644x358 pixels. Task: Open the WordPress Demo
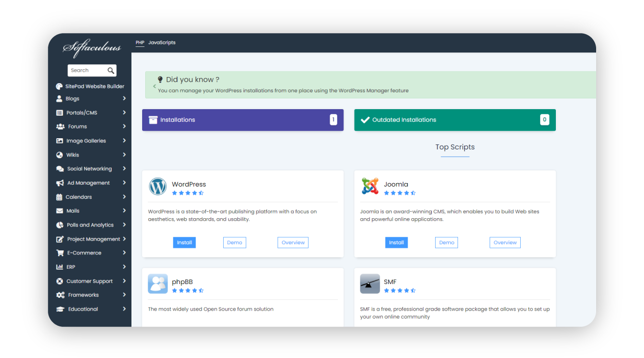235,243
